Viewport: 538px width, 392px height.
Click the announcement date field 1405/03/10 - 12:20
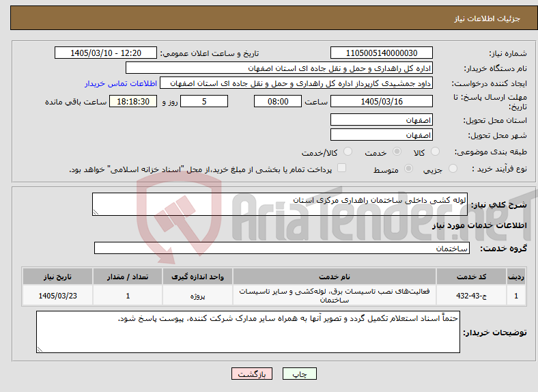106,53
